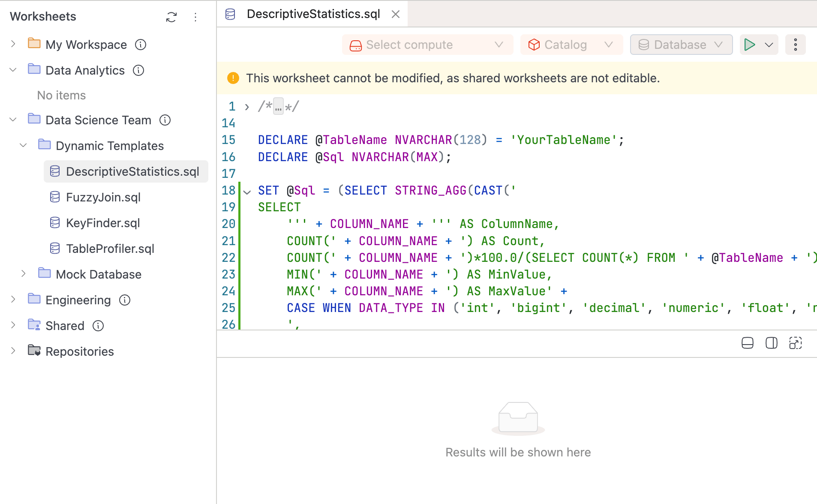Expand the Repositories folder
Screen dimensions: 817x504
coord(13,351)
